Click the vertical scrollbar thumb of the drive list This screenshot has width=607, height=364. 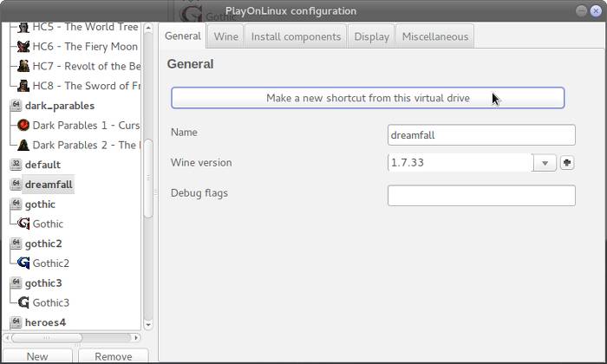click(148, 178)
